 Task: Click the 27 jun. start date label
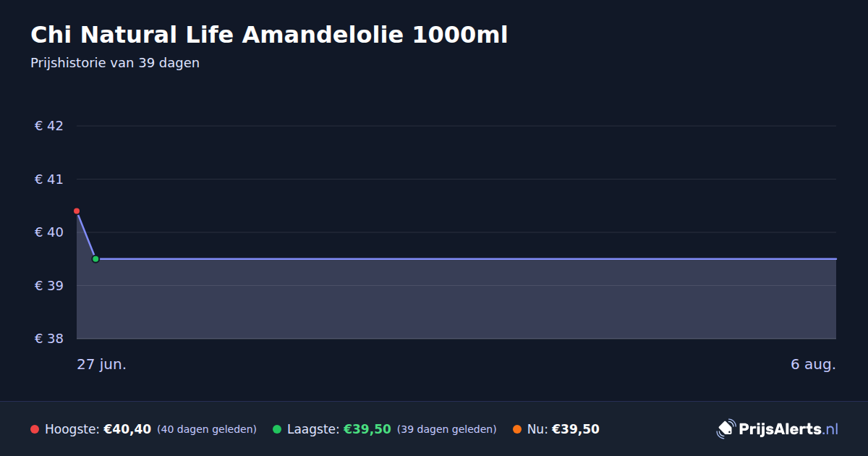pyautogui.click(x=102, y=364)
